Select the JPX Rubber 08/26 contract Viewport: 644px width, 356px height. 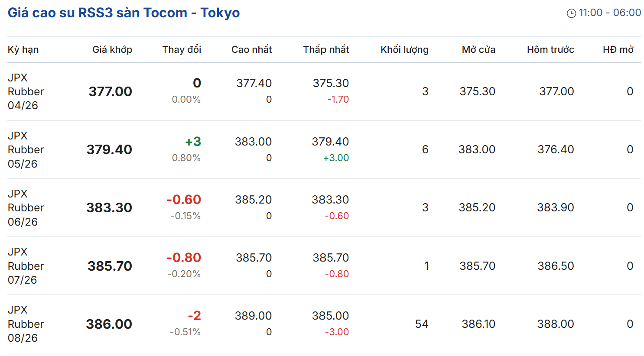point(26,324)
